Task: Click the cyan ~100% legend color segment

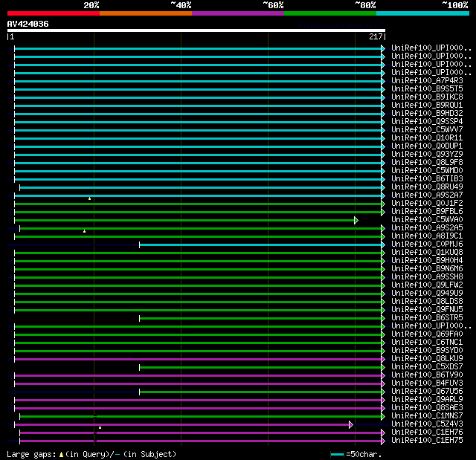Action: [x=423, y=13]
